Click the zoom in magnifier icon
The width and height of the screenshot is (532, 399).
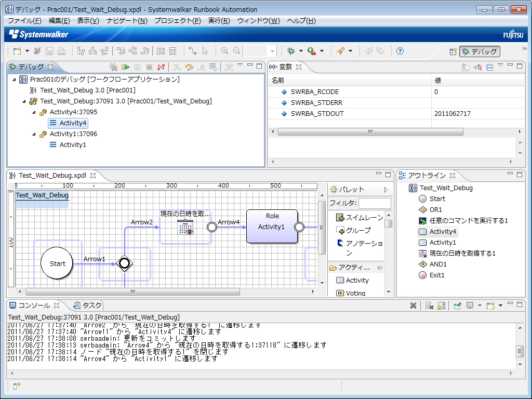225,51
